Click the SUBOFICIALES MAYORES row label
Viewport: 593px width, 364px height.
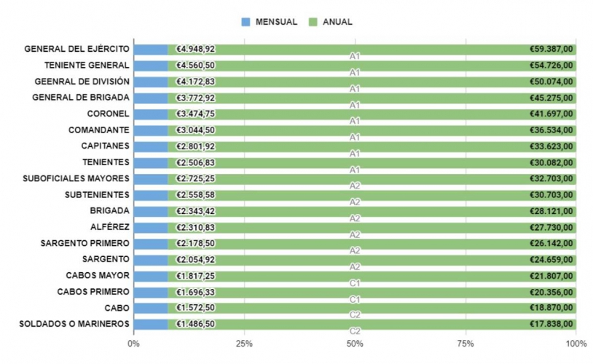[76, 178]
